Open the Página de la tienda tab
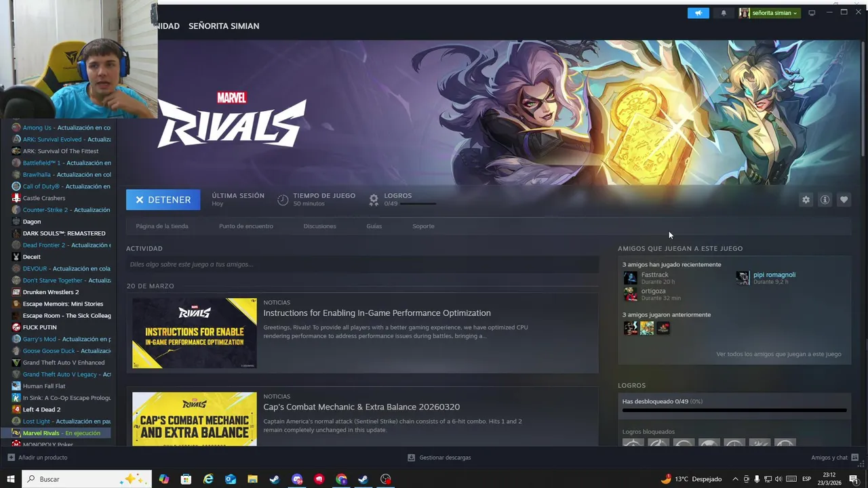The height and width of the screenshot is (488, 868). click(x=162, y=226)
